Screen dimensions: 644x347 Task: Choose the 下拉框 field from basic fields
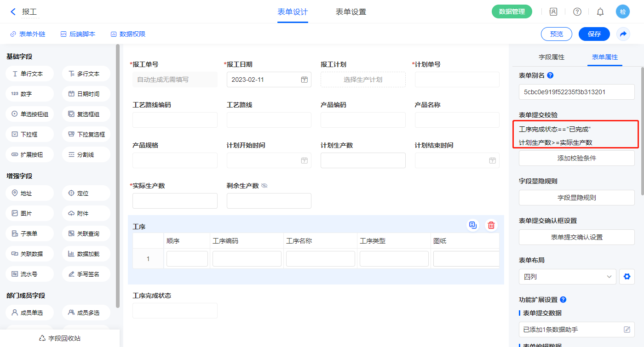click(x=30, y=134)
